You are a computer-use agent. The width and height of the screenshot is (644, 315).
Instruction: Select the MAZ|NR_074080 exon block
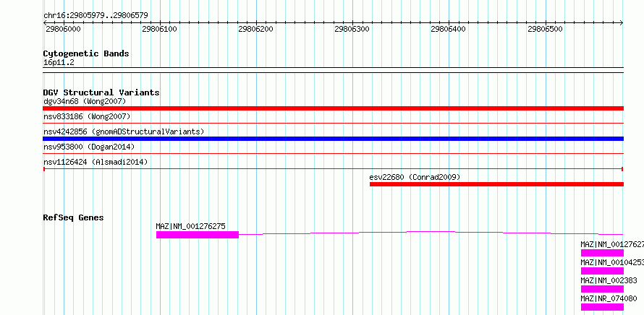(602, 307)
